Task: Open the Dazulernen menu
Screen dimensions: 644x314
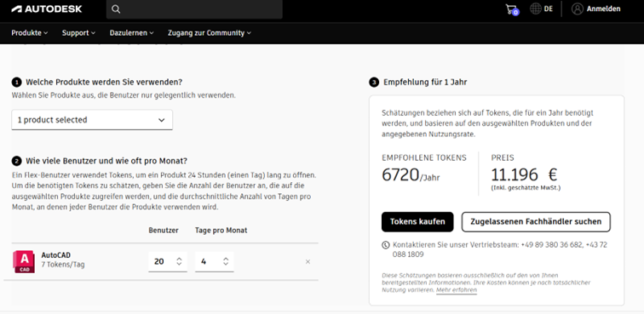Action: (131, 33)
